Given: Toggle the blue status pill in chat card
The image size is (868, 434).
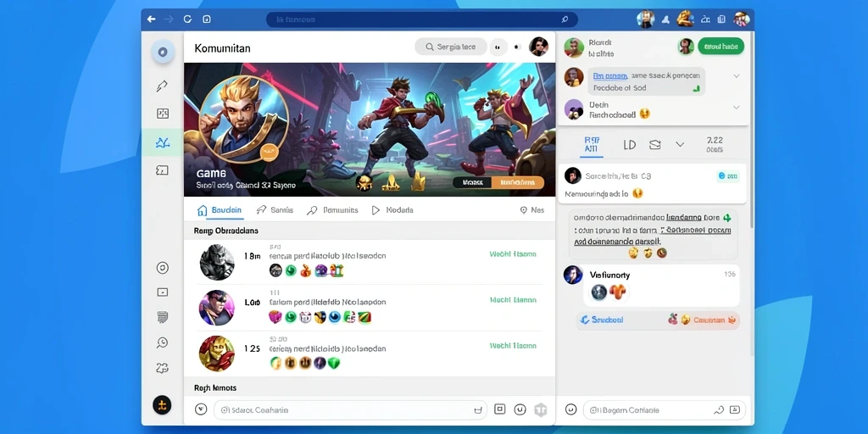Looking at the screenshot, I should pyautogui.click(x=728, y=176).
